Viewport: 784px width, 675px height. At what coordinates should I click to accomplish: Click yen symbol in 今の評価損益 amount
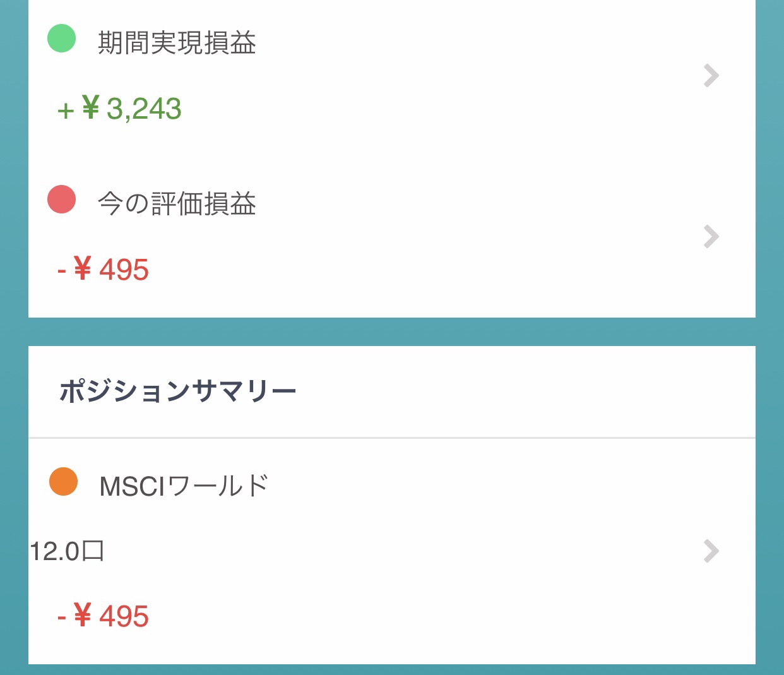pos(83,268)
